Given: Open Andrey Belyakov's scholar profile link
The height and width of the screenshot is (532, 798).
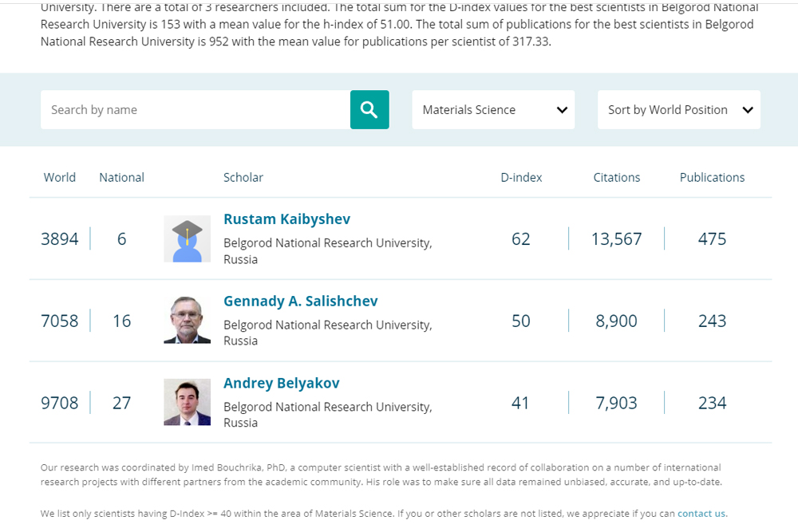Looking at the screenshot, I should click(x=281, y=384).
